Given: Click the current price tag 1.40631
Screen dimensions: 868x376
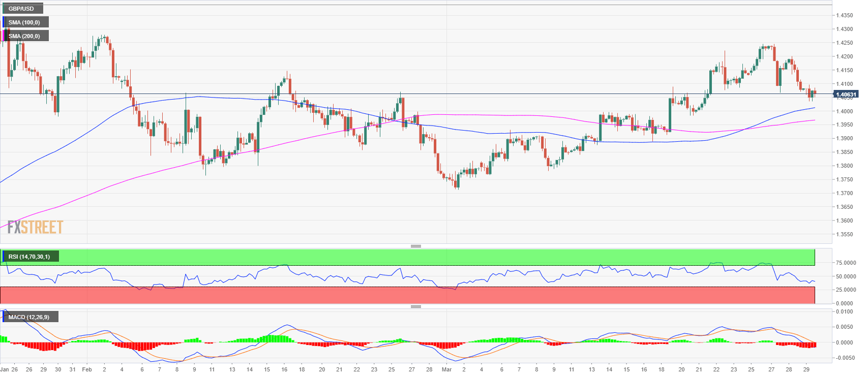Looking at the screenshot, I should click(x=846, y=95).
